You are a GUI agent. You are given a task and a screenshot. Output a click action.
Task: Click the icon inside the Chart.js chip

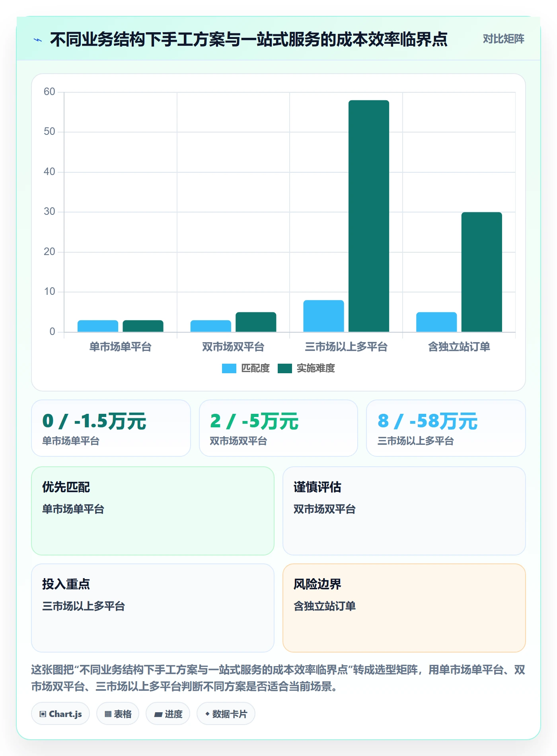click(x=43, y=714)
